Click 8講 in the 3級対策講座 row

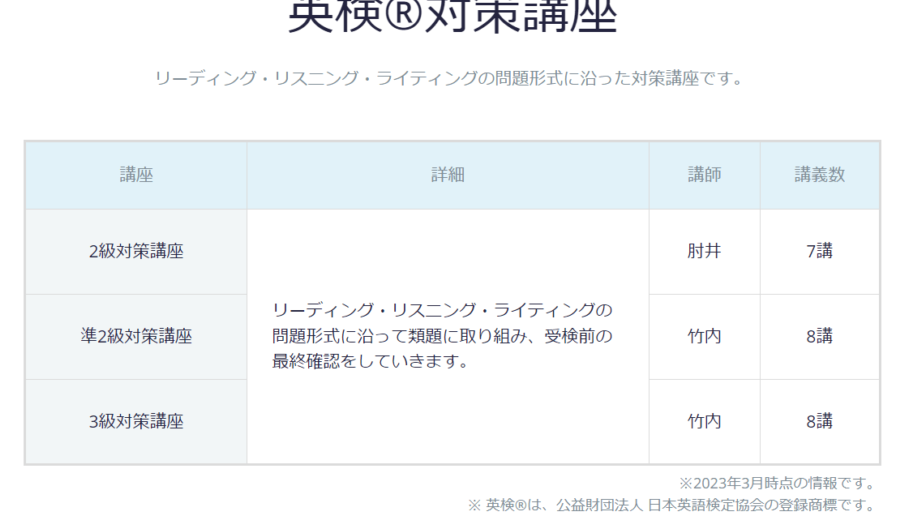point(820,422)
